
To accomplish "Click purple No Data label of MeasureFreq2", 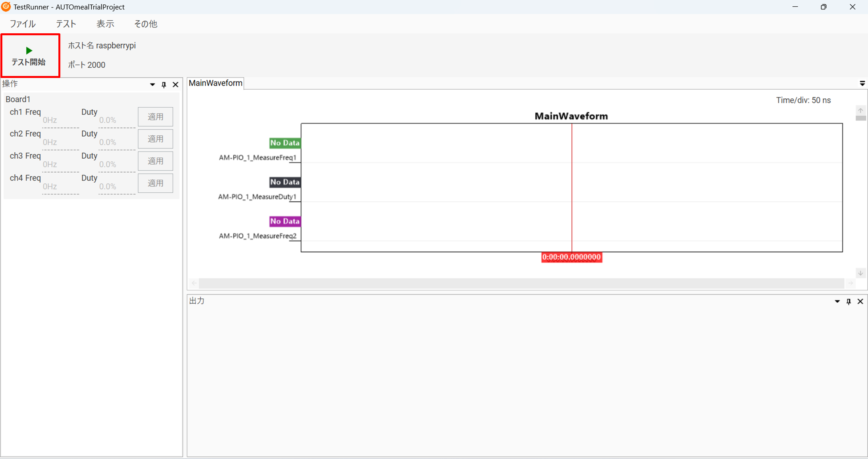I will click(x=285, y=221).
